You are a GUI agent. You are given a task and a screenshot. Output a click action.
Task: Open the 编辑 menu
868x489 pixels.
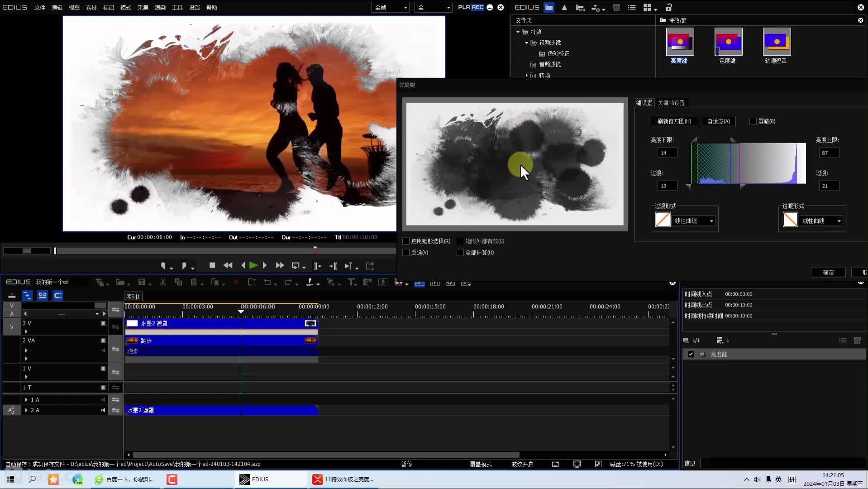tap(57, 7)
